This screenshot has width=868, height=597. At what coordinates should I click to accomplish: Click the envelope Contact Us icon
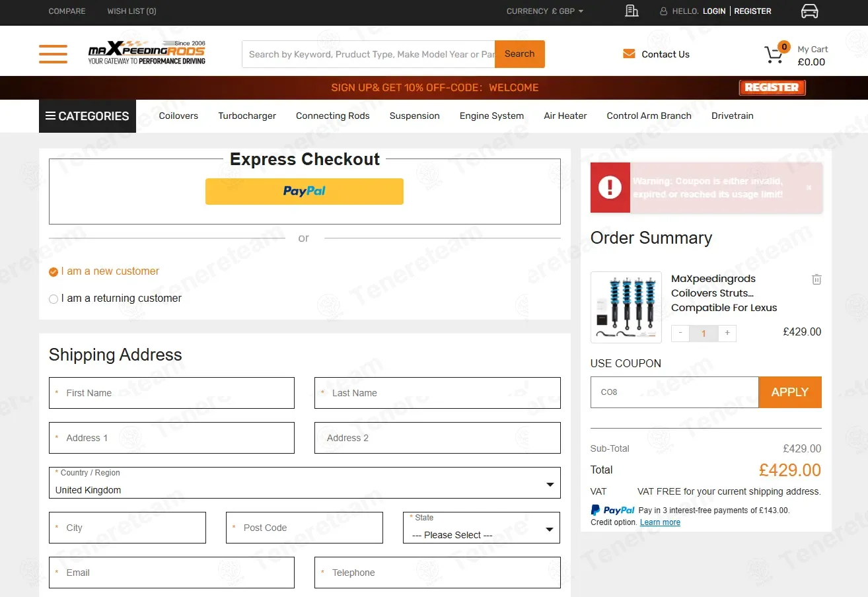click(629, 54)
